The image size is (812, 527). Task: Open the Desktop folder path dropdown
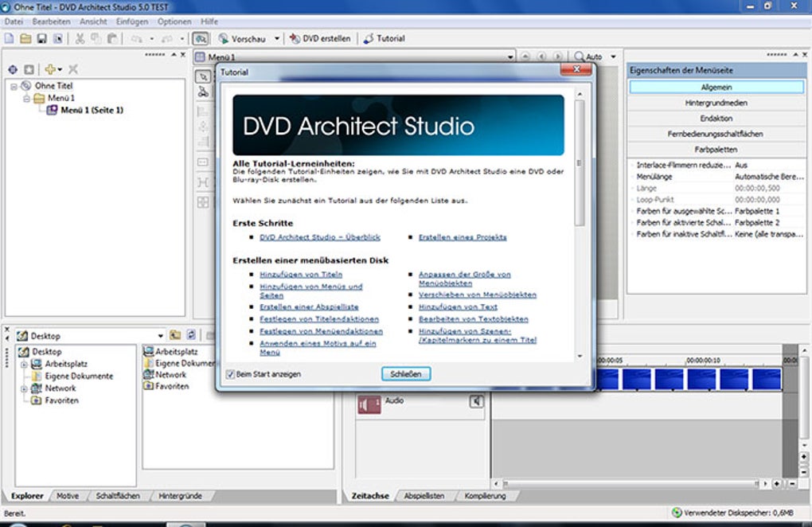click(x=160, y=336)
